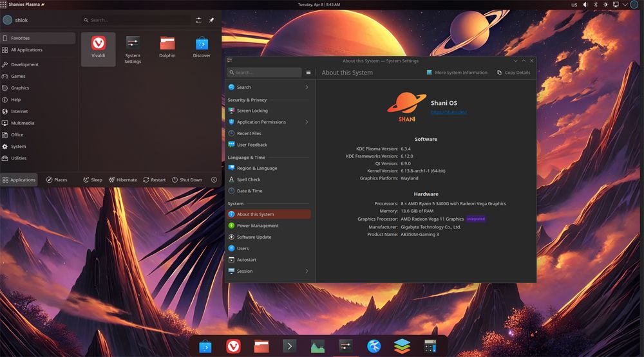Click the Hibernate button
Viewport: 644px width, 357px height.
pyautogui.click(x=123, y=179)
